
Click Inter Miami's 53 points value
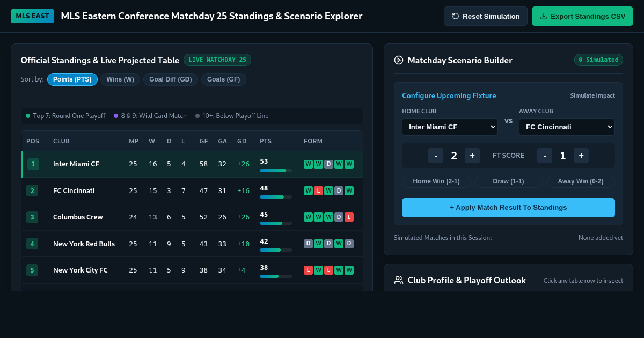point(264,161)
